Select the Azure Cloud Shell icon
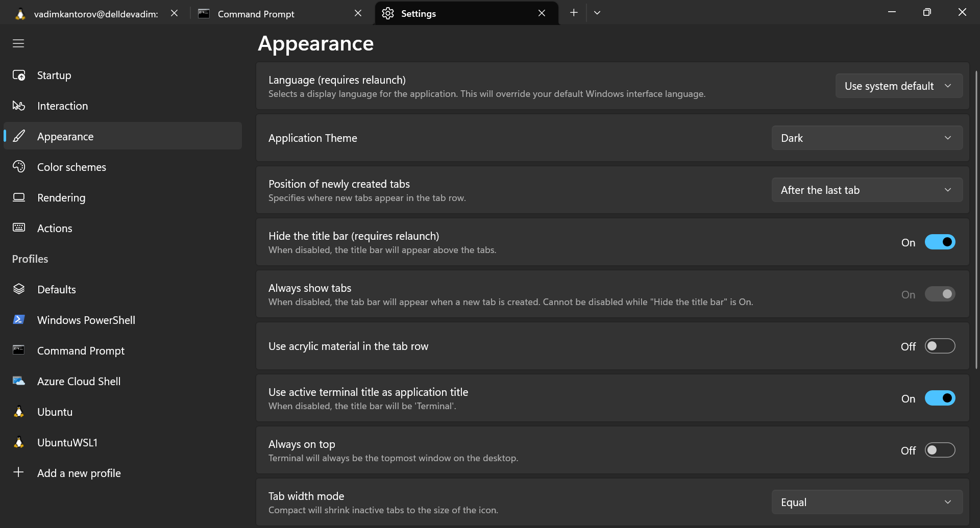 (19, 381)
